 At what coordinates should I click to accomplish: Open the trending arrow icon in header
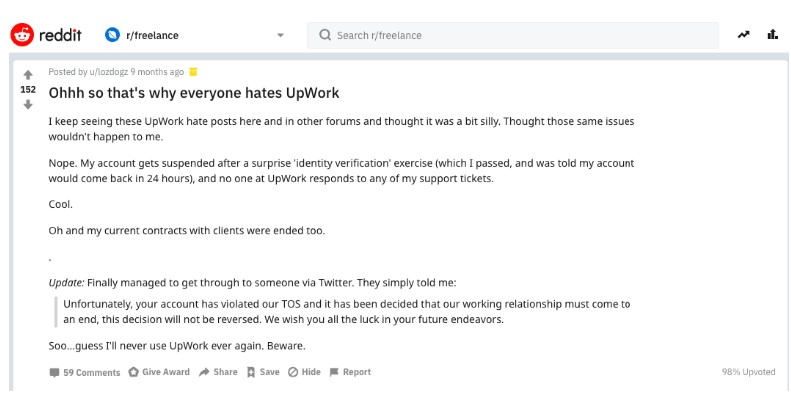(x=743, y=35)
